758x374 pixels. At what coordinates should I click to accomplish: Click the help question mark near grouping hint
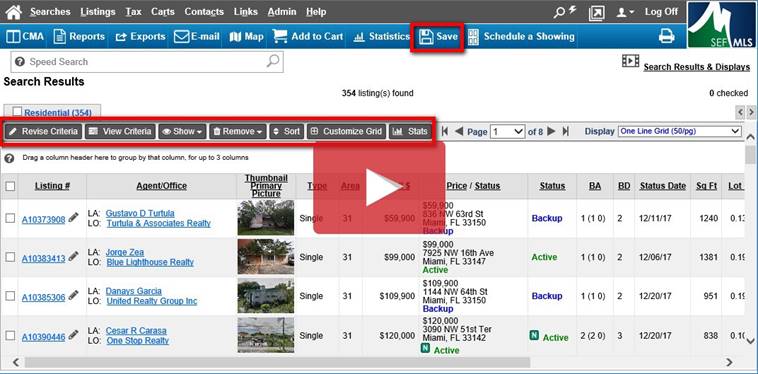pos(9,158)
